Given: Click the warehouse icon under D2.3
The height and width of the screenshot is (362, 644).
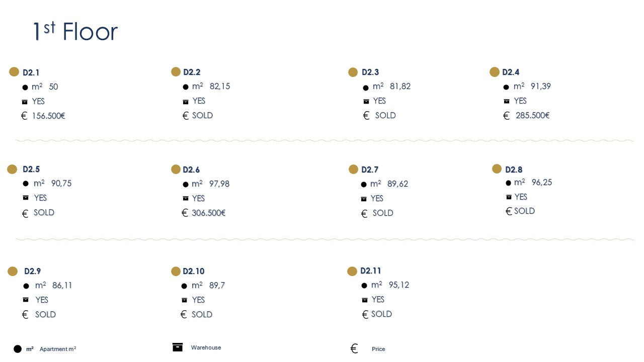Looking at the screenshot, I should (x=366, y=102).
